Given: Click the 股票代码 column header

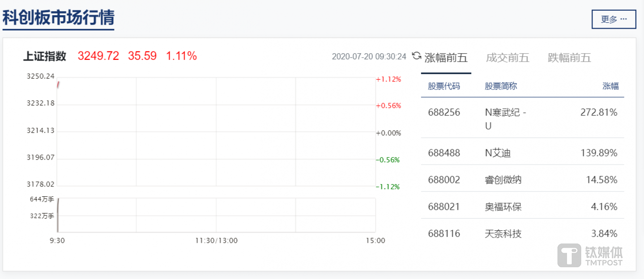Looking at the screenshot, I should 444,86.
